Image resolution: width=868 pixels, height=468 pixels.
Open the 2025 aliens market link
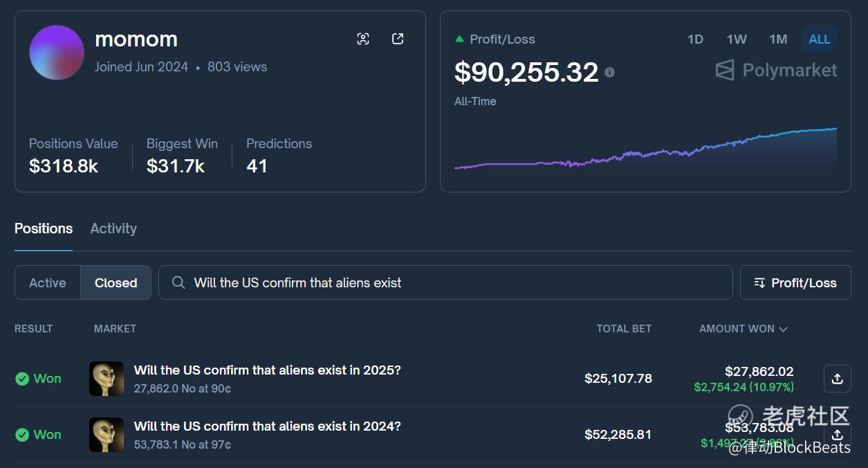coord(267,370)
